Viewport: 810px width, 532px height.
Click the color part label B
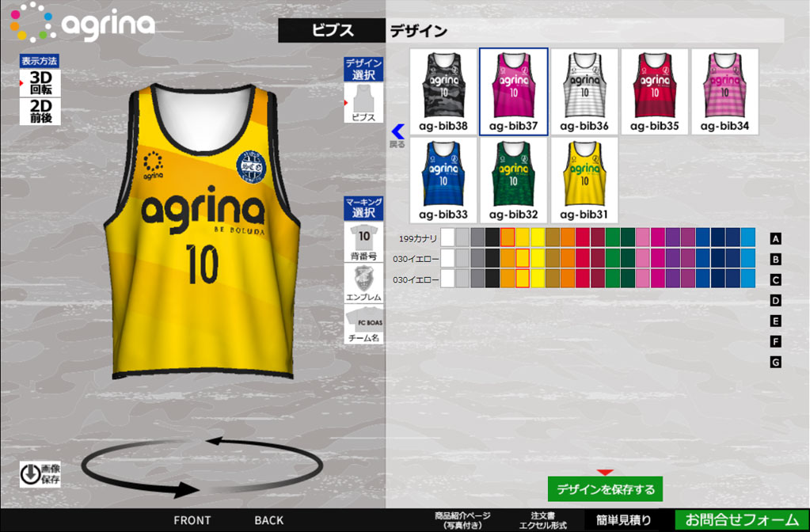click(x=775, y=260)
